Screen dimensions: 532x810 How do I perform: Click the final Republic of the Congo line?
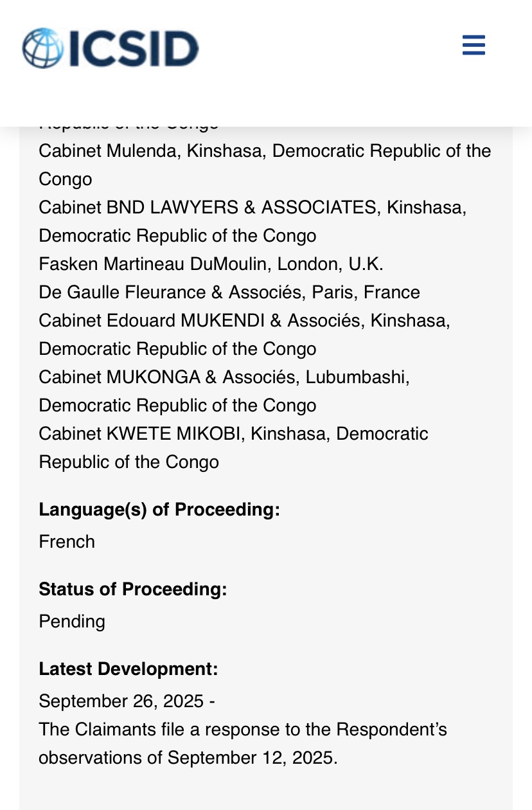129,462
